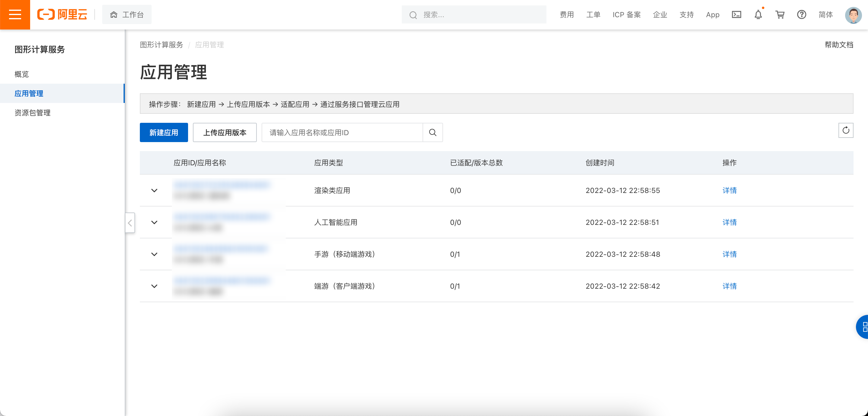Open the shopping cart icon
The height and width of the screenshot is (416, 868).
(x=780, y=14)
